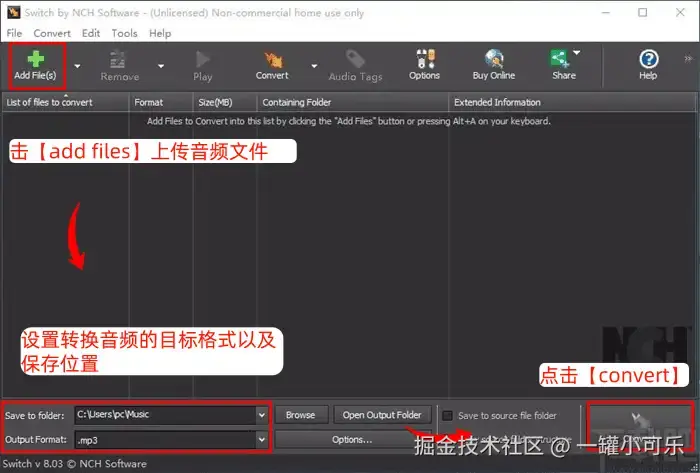This screenshot has height=473, width=700.
Task: Click the Switch v 8.03 status bar text
Action: click(x=75, y=464)
